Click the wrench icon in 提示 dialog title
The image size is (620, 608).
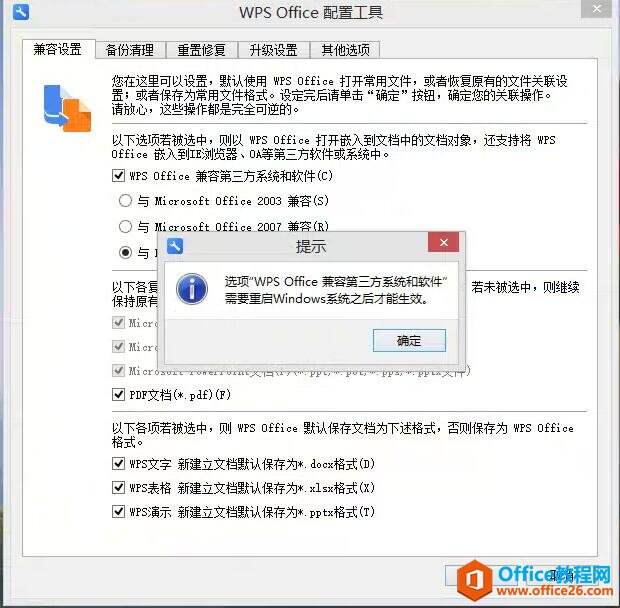click(x=175, y=246)
